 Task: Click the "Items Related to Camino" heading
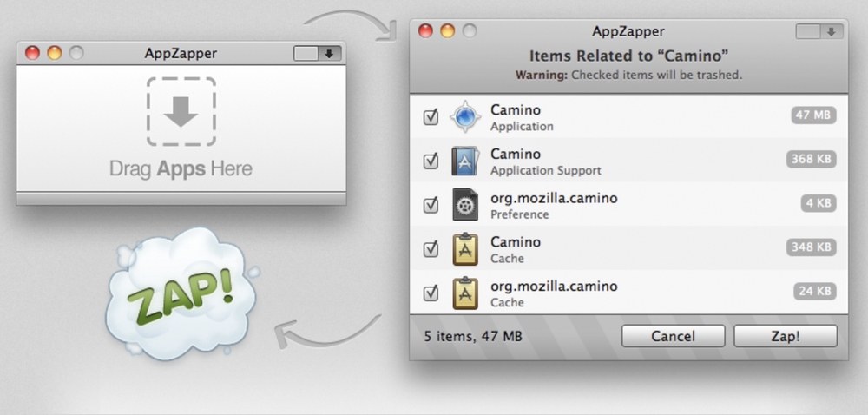(628, 56)
